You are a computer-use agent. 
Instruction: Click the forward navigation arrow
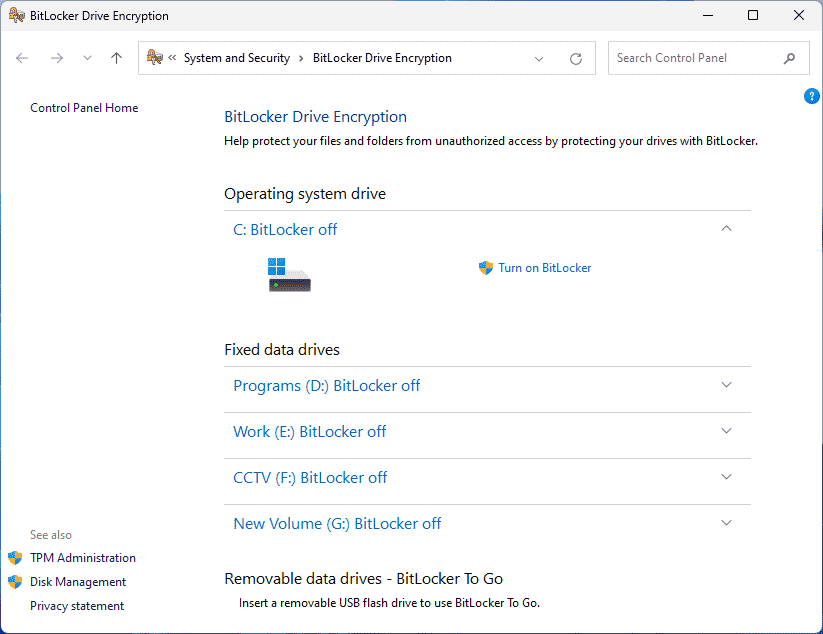coord(57,58)
